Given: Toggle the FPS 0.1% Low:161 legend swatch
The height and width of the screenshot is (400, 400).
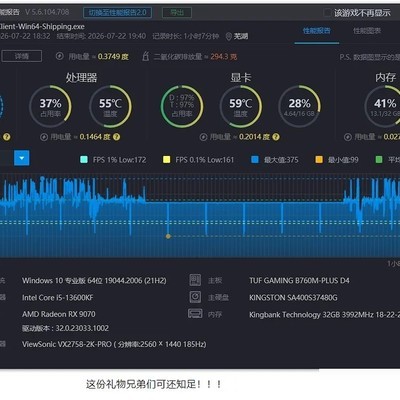Looking at the screenshot, I should 166,160.
